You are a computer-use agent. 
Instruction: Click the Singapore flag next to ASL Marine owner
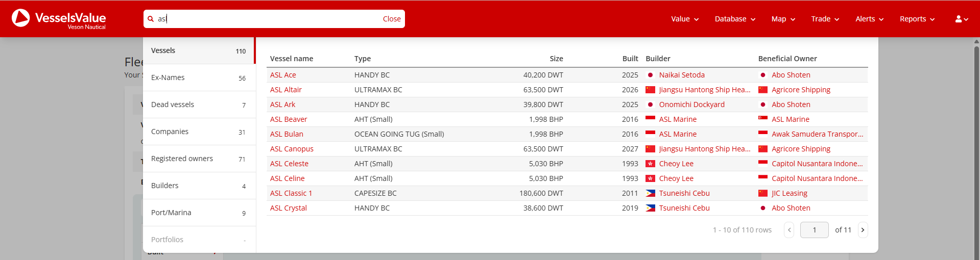click(x=763, y=119)
